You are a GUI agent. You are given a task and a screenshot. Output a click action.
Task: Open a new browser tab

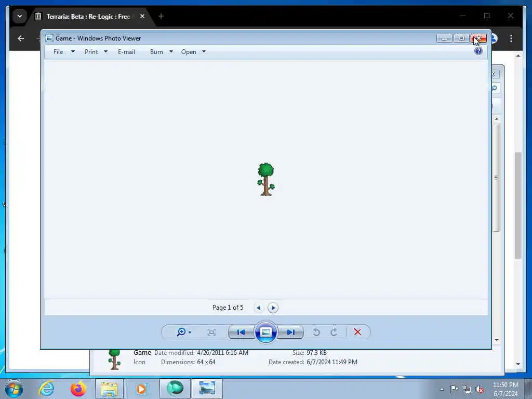(161, 16)
